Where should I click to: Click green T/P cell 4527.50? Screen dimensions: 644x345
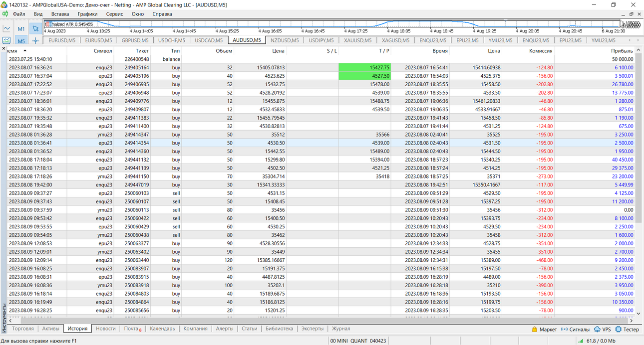click(x=365, y=76)
